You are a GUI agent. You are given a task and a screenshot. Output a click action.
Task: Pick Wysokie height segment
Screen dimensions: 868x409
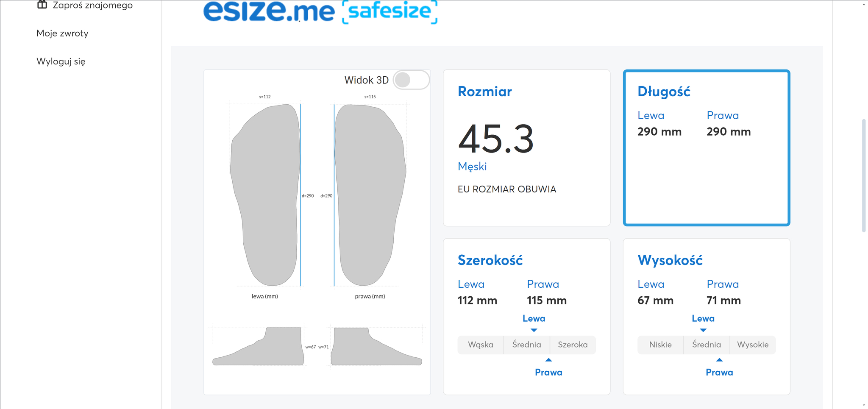coord(753,345)
